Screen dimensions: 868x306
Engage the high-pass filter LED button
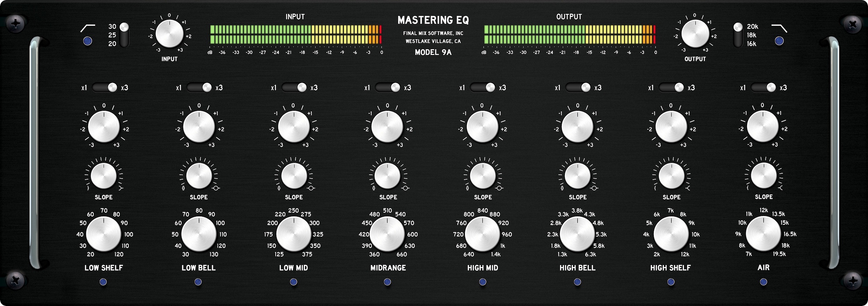pos(88,41)
